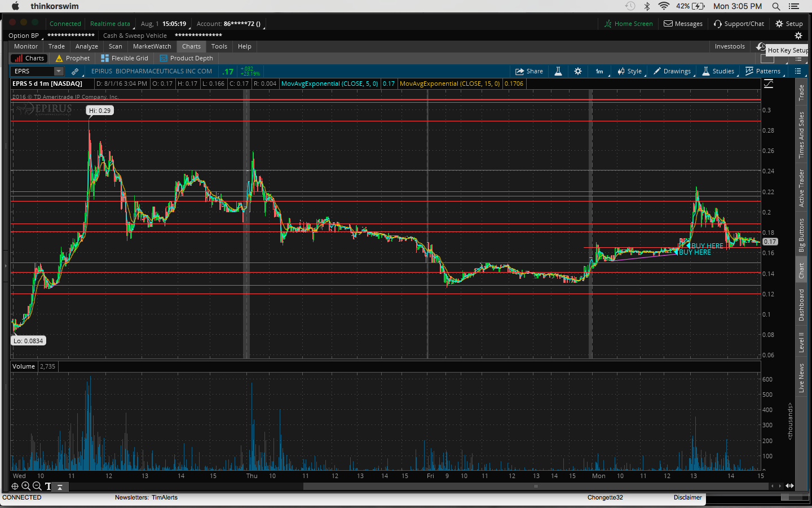Click the beaker flask icon beside Share
This screenshot has width=812, height=508.
558,71
